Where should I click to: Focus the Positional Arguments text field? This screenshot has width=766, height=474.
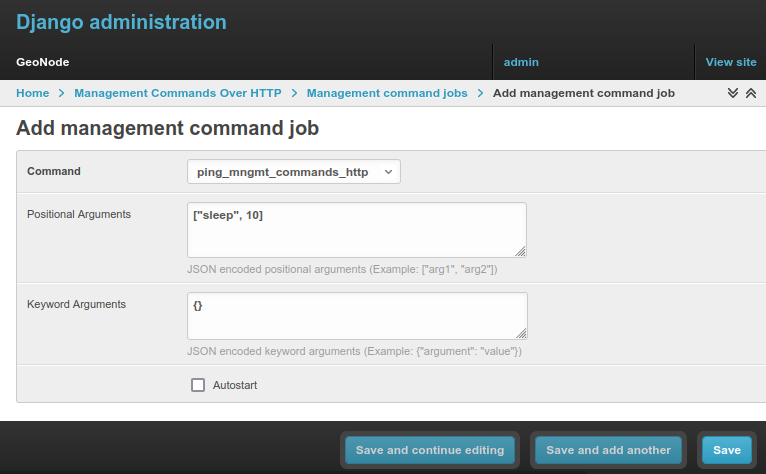point(356,230)
